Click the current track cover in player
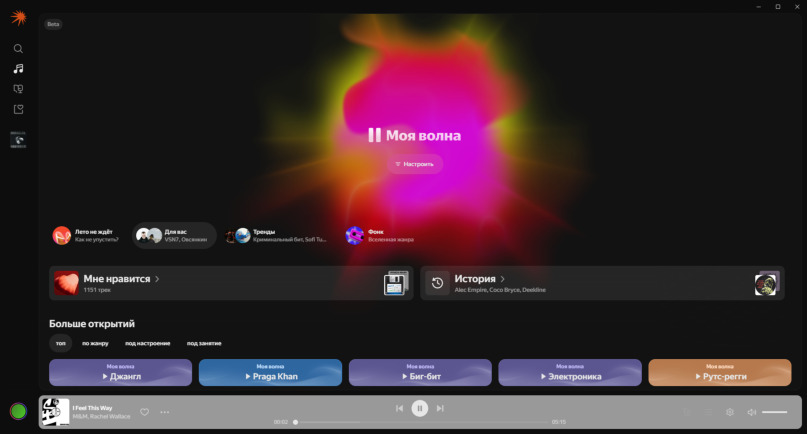Screen dimensions: 807x434 pos(55,412)
